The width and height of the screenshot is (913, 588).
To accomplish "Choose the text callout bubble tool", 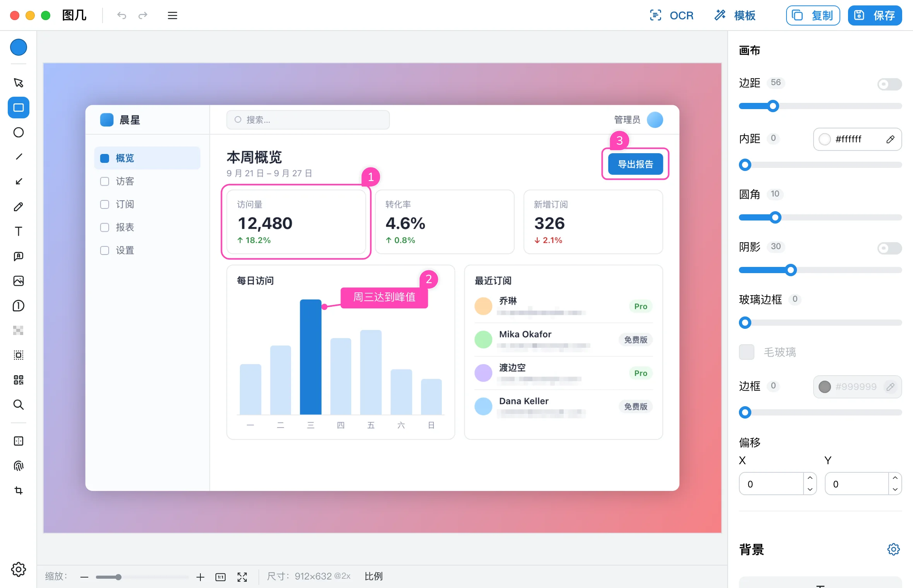I will tap(19, 256).
